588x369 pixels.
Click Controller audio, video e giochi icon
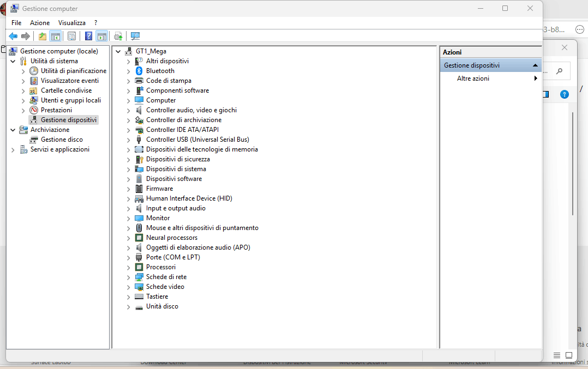pos(139,110)
